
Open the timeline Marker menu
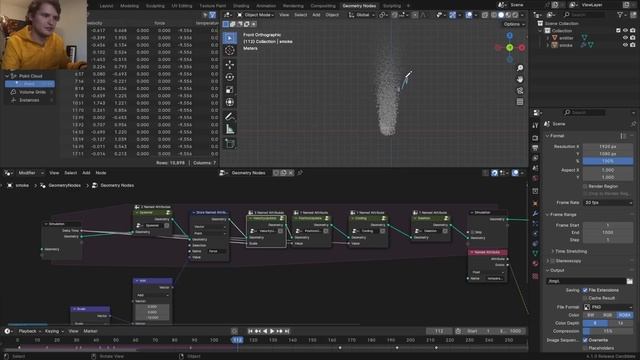coord(90,331)
